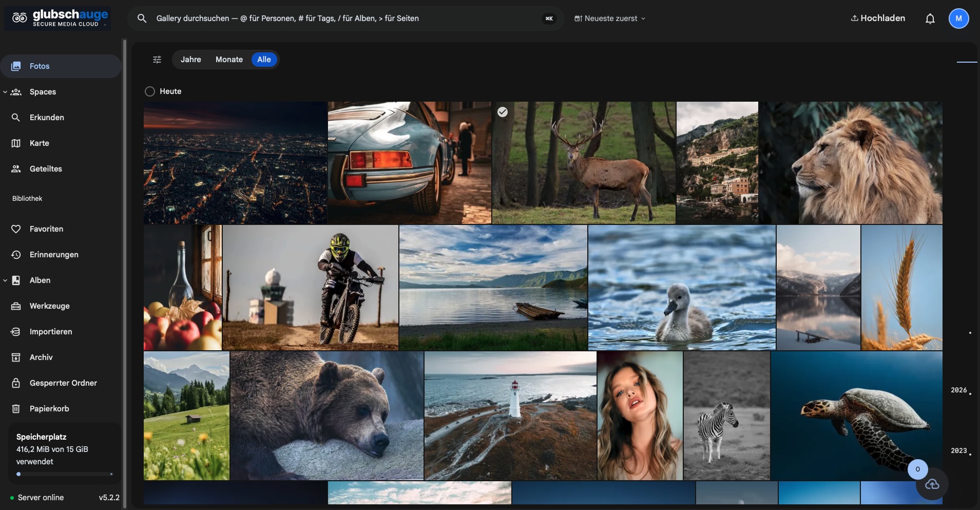Focus the Gallery durchsuchen search field
This screenshot has width=980, height=510.
click(x=345, y=18)
